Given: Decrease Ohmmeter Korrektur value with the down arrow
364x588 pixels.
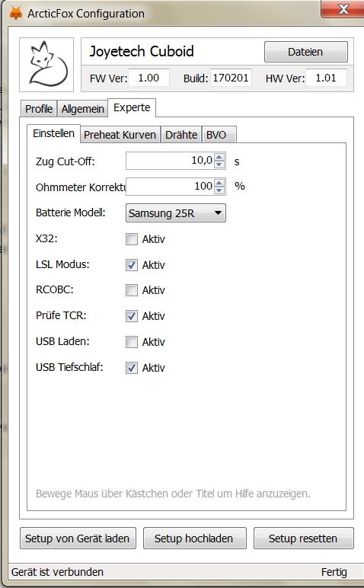Looking at the screenshot, I should [219, 190].
